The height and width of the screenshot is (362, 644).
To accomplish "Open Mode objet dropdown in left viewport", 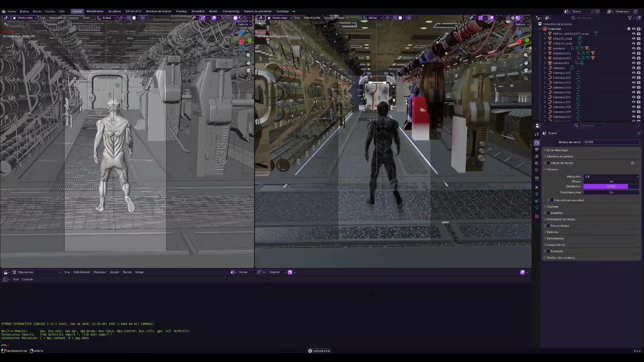I will pyautogui.click(x=25, y=18).
